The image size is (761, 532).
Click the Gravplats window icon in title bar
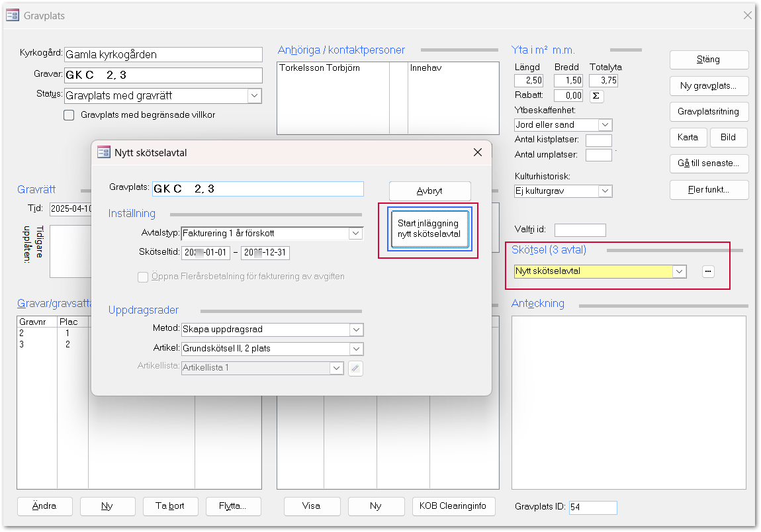pos(13,16)
